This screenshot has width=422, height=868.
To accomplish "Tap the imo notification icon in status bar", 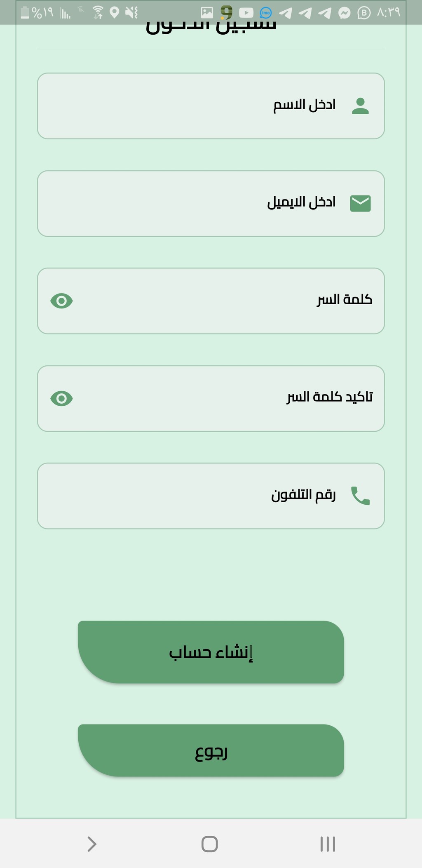I will [x=266, y=13].
